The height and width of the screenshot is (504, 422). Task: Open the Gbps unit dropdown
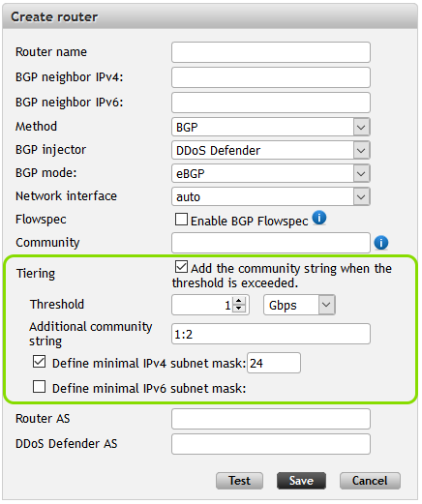pos(299,305)
